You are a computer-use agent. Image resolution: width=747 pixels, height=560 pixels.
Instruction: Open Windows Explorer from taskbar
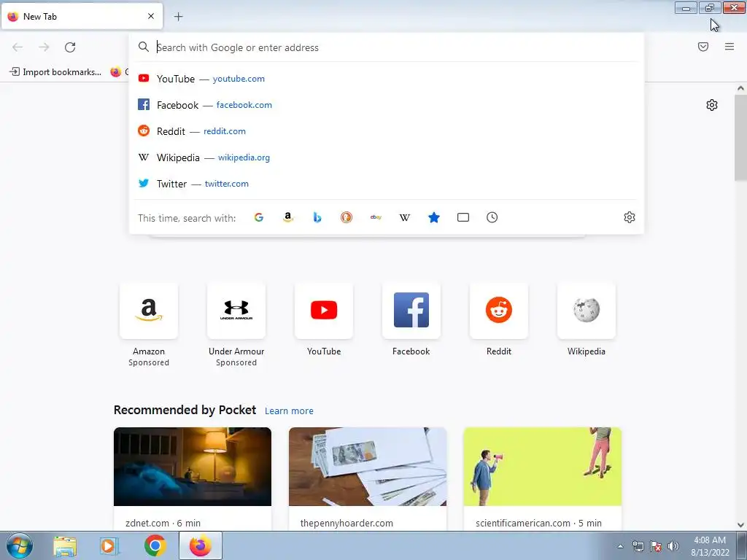(x=65, y=545)
